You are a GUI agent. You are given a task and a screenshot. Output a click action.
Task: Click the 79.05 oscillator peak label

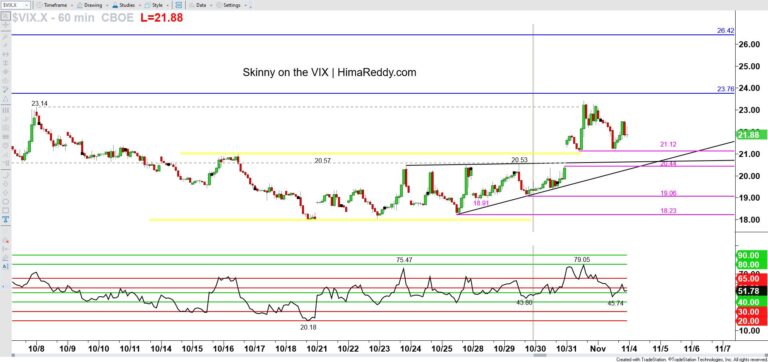tap(582, 259)
